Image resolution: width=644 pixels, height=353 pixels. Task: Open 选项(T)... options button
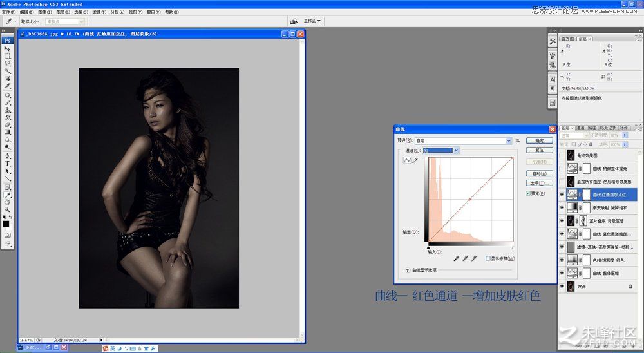(x=539, y=183)
